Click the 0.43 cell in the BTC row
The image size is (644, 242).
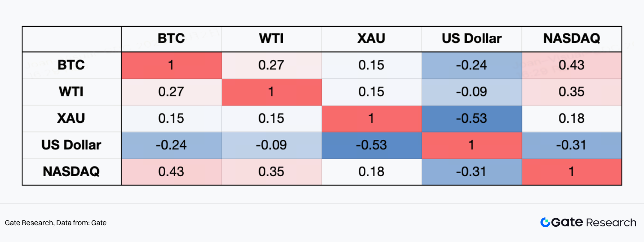pos(571,65)
